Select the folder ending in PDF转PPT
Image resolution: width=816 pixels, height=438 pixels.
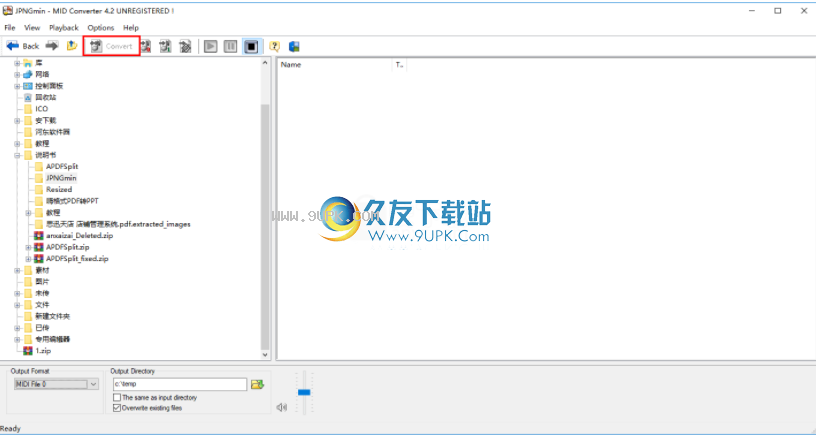(72, 201)
